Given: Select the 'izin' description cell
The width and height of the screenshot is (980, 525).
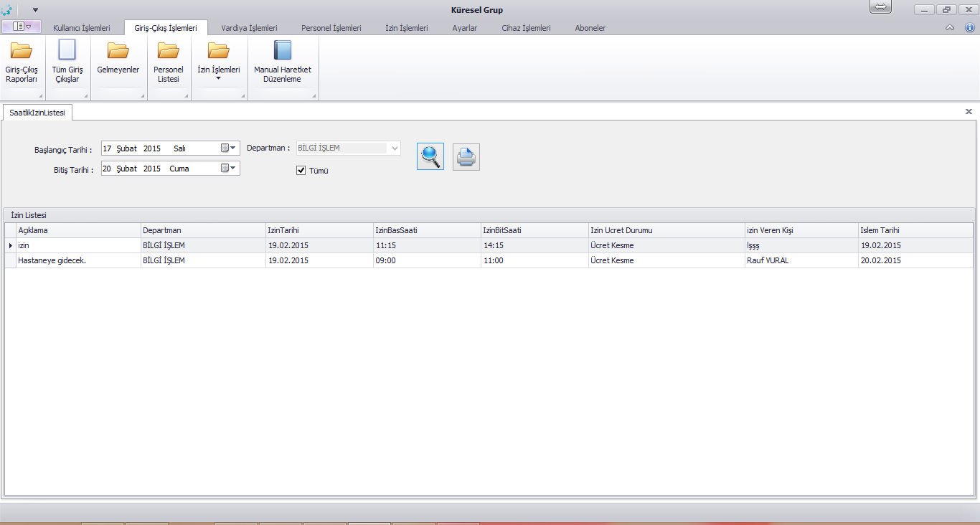Looking at the screenshot, I should point(78,245).
